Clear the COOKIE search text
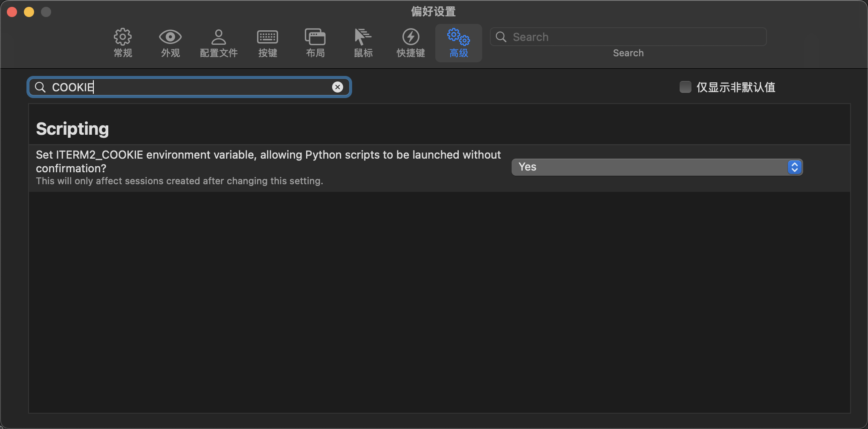868x429 pixels. tap(337, 87)
